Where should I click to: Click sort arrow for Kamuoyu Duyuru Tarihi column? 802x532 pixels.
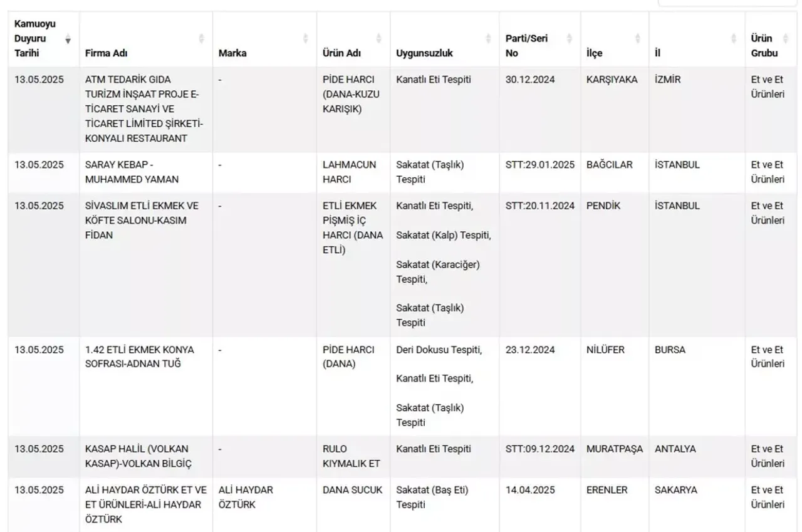tap(68, 39)
